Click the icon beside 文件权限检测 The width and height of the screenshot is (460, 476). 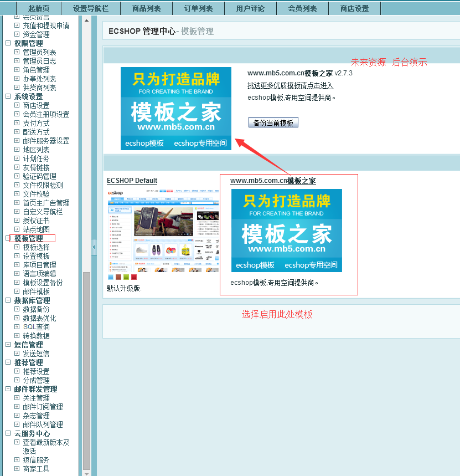coord(17,185)
